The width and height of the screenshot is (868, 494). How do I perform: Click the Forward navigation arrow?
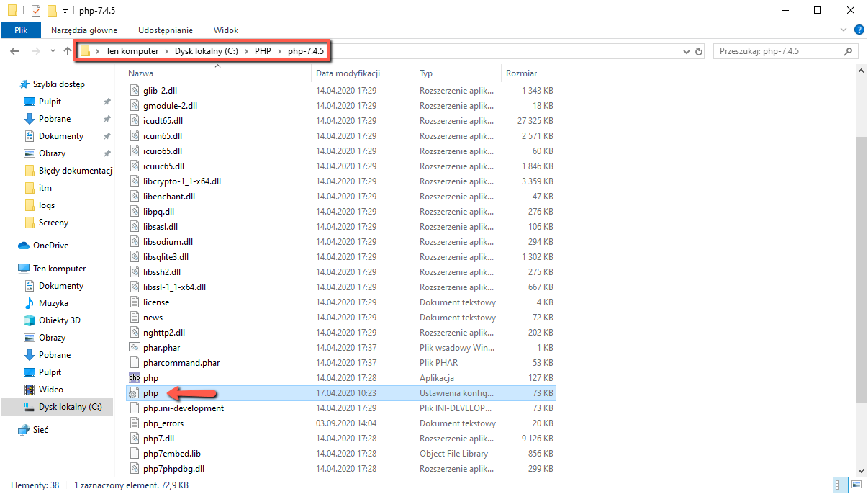[35, 51]
